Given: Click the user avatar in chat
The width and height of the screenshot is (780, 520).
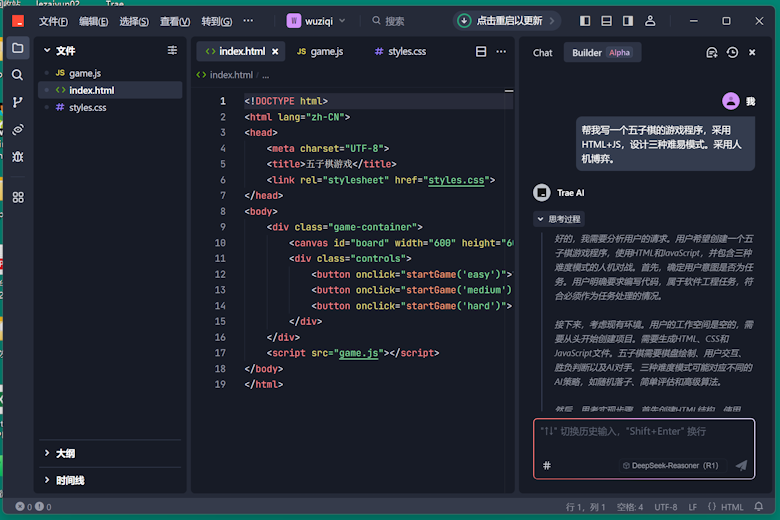Looking at the screenshot, I should (x=730, y=102).
